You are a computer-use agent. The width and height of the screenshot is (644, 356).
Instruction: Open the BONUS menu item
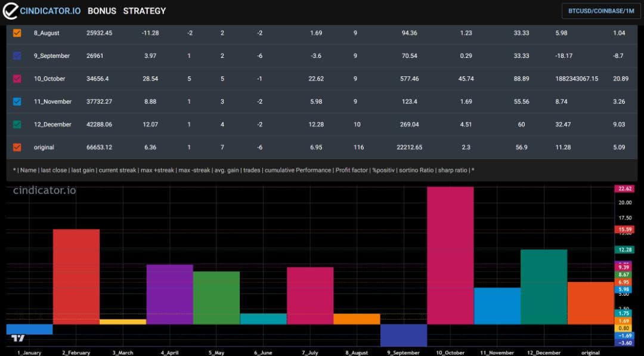(102, 11)
